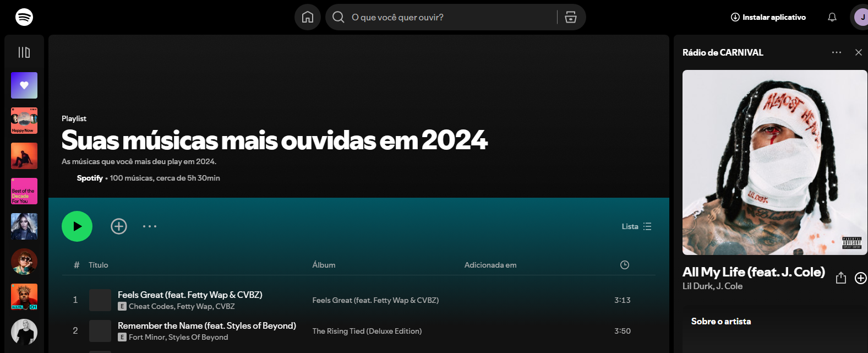The width and height of the screenshot is (868, 353).
Task: Sort tracks by Título column header
Action: (x=99, y=265)
